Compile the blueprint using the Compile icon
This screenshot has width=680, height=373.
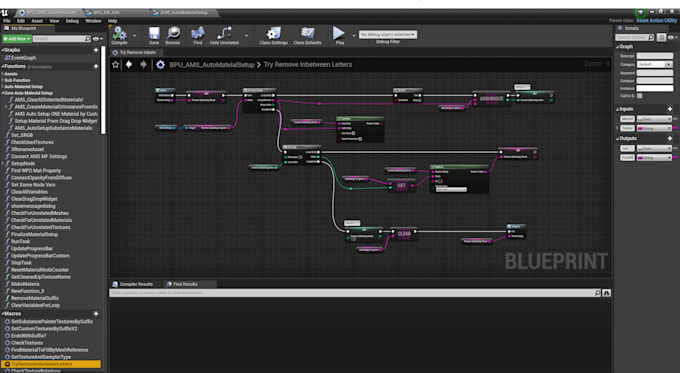point(119,34)
